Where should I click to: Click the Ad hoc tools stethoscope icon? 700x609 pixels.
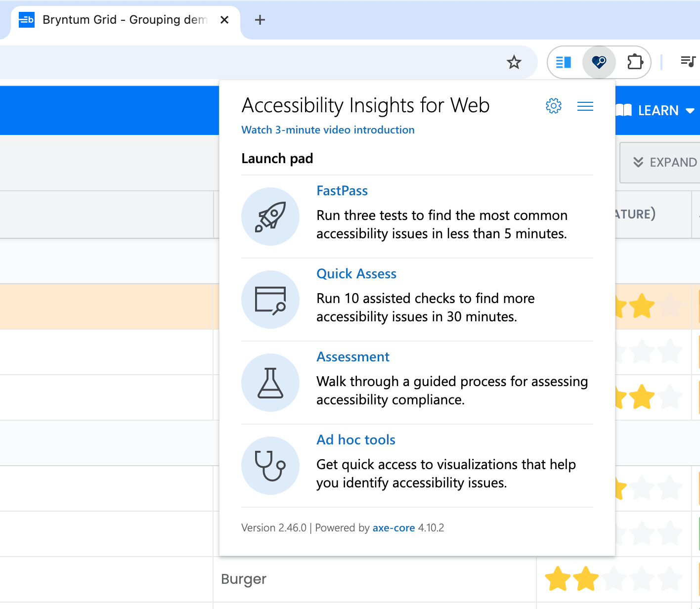[x=270, y=466]
